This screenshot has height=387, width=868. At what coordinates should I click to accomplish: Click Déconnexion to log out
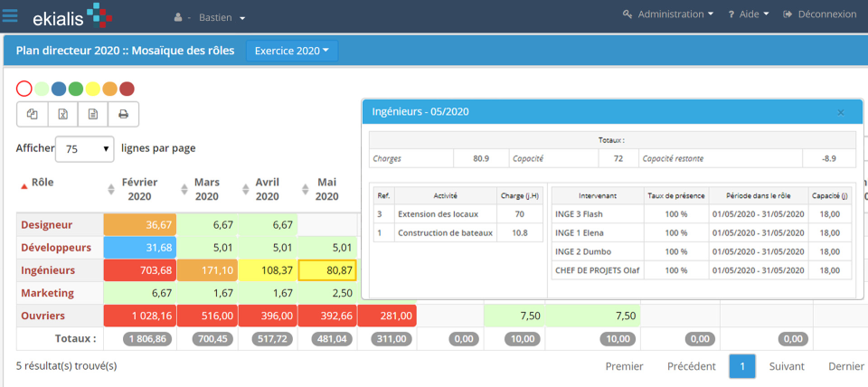[x=820, y=14]
